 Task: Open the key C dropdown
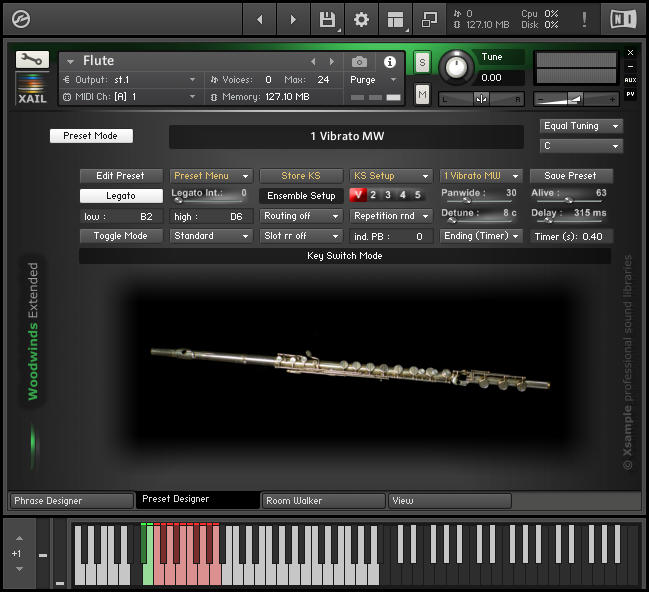[581, 146]
